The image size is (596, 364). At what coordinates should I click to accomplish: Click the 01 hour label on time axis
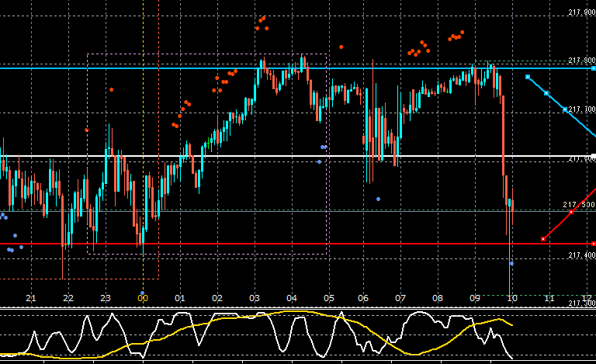pyautogui.click(x=180, y=298)
